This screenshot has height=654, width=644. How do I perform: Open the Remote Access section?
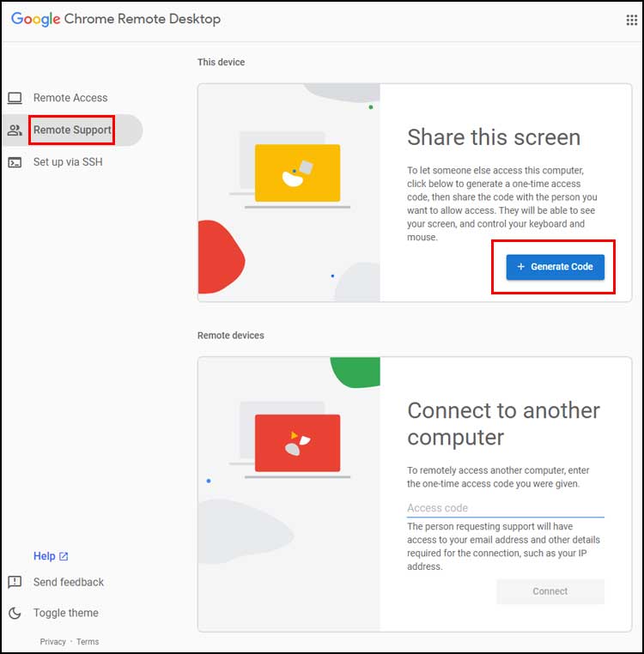pyautogui.click(x=70, y=98)
